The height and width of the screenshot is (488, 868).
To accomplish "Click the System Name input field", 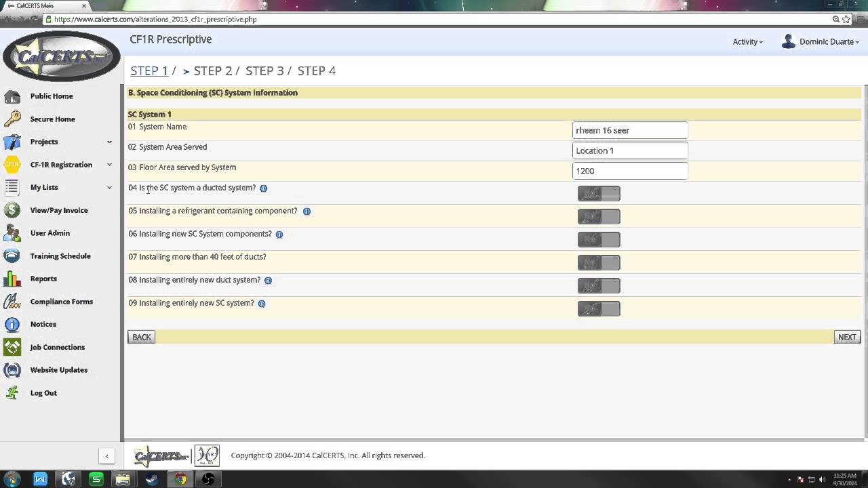I will click(630, 130).
